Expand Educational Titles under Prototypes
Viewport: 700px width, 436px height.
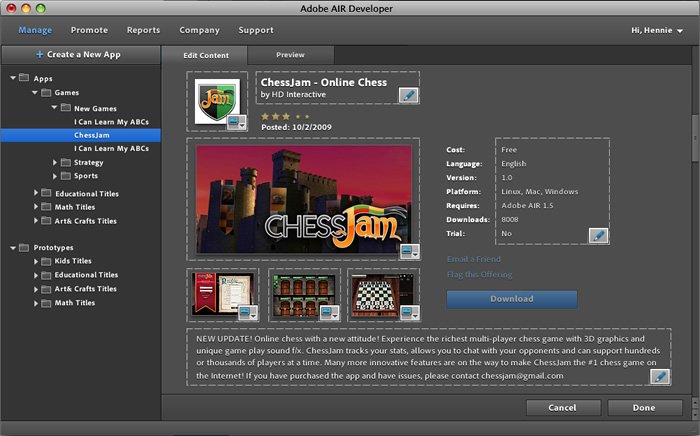coord(36,275)
